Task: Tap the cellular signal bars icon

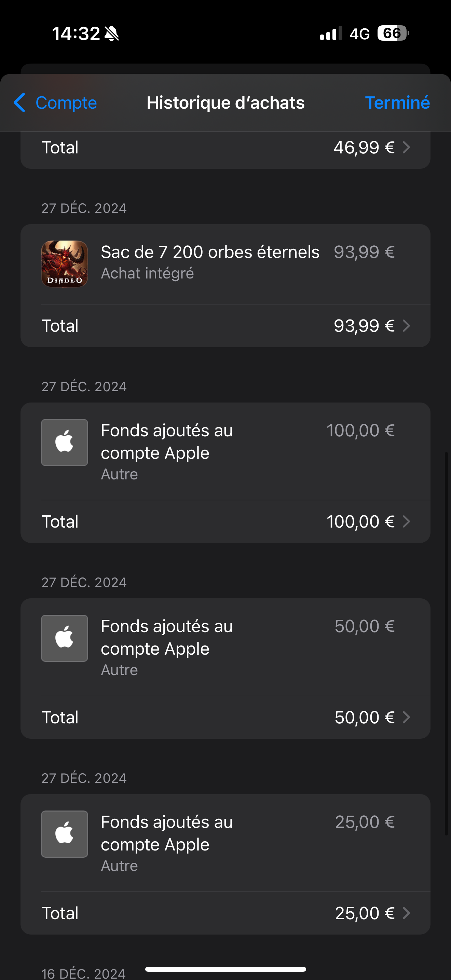Action: (331, 33)
